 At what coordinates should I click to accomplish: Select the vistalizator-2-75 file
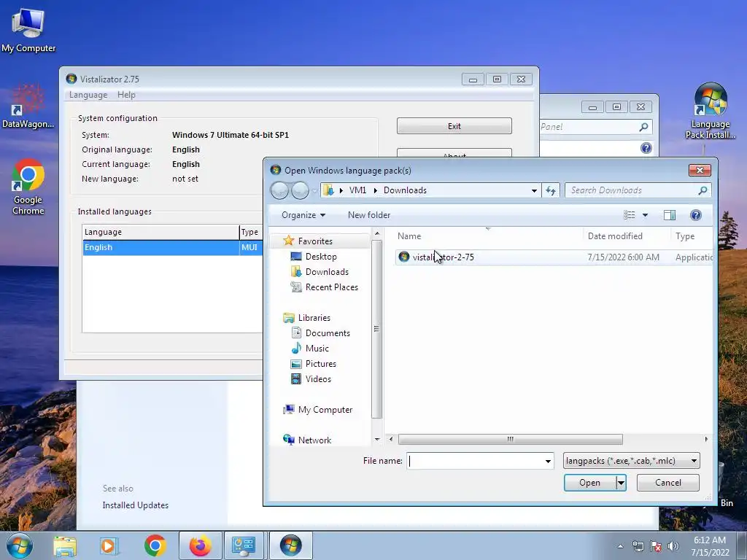[x=443, y=257]
